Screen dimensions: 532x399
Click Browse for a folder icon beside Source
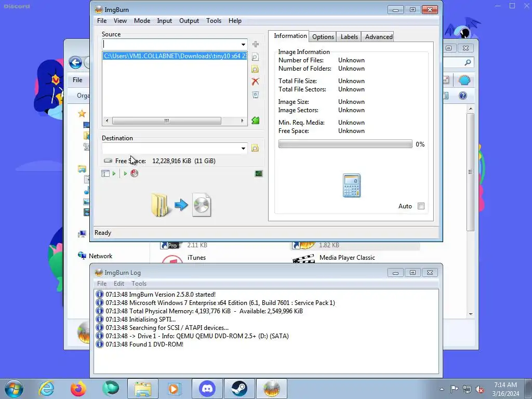[x=255, y=69]
